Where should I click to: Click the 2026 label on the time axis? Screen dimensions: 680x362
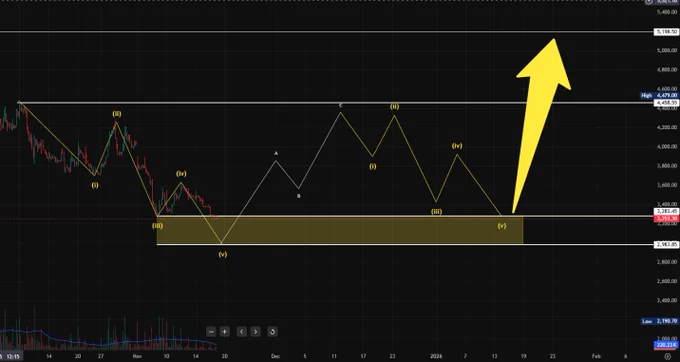click(x=436, y=356)
